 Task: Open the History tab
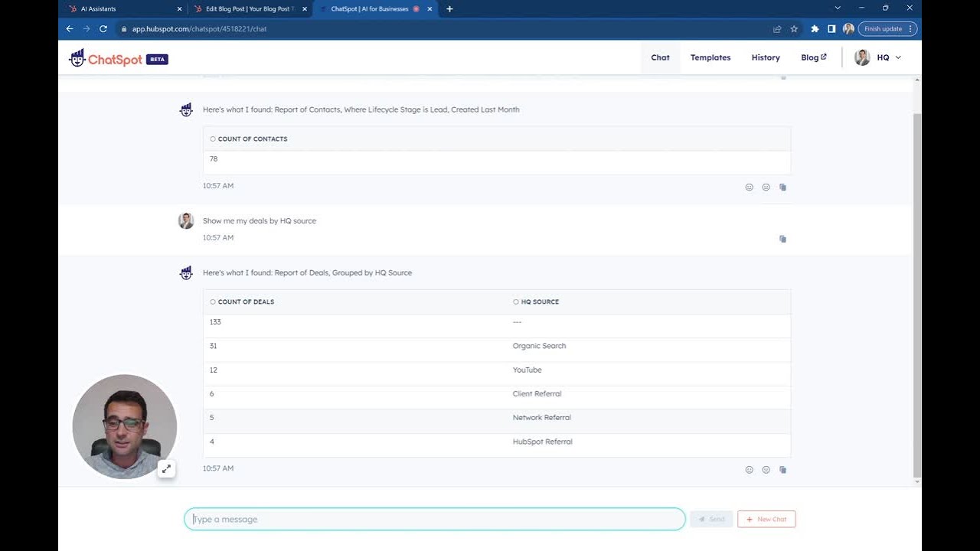[766, 57]
